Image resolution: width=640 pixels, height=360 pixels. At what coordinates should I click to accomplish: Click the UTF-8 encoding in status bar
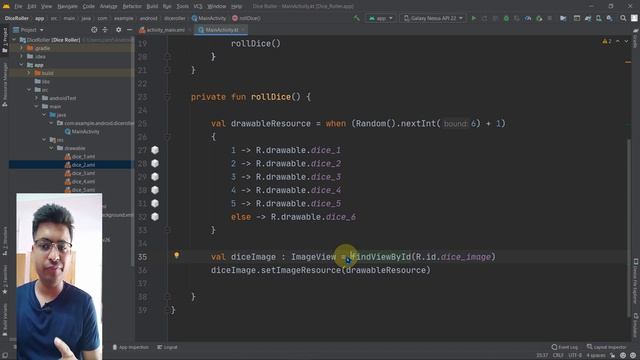click(x=575, y=355)
